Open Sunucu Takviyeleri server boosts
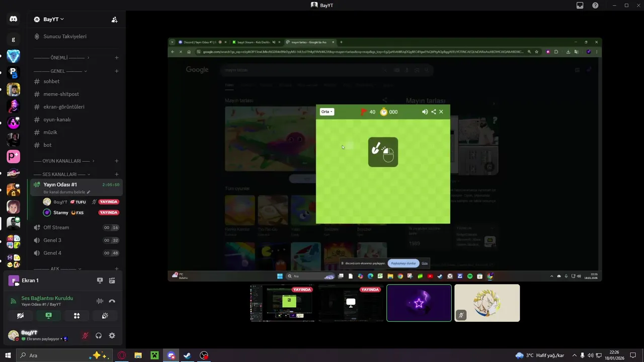Screen dimensions: 644x362 pos(65,36)
